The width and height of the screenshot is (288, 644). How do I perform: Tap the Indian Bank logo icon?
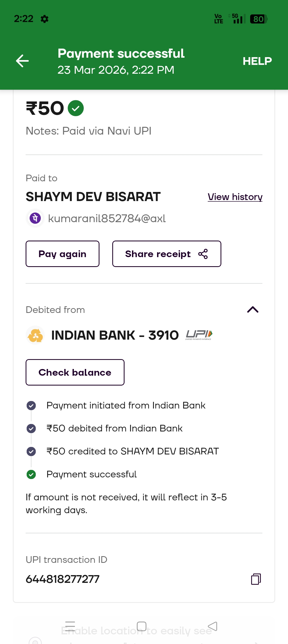[35, 335]
